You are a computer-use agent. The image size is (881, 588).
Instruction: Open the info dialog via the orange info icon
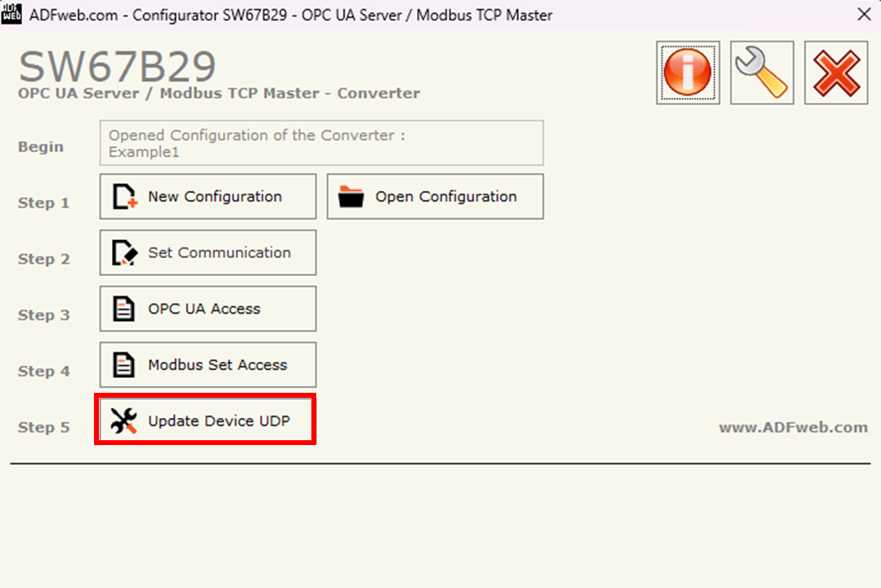(687, 71)
